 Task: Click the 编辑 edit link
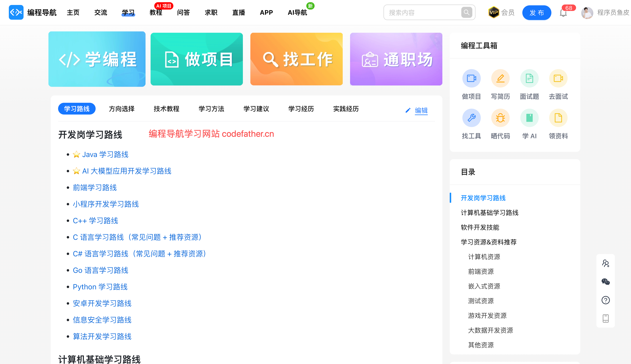[421, 110]
